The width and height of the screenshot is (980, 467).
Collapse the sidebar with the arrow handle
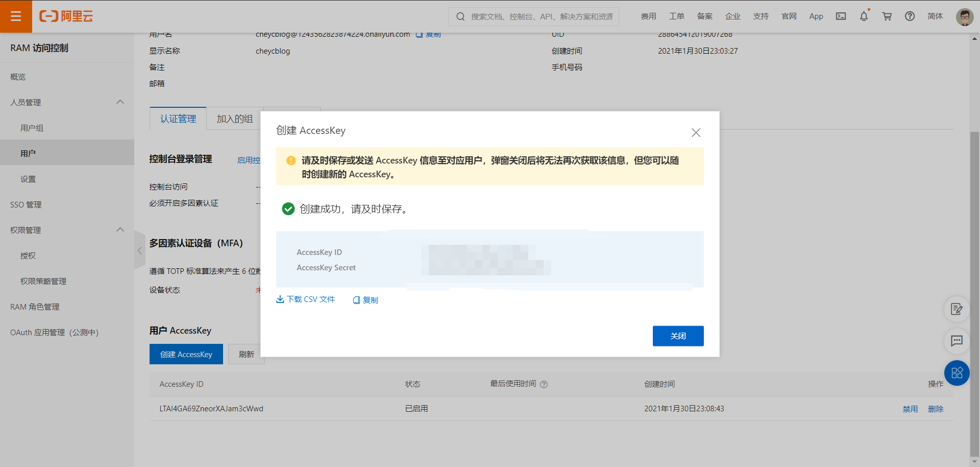pos(140,250)
